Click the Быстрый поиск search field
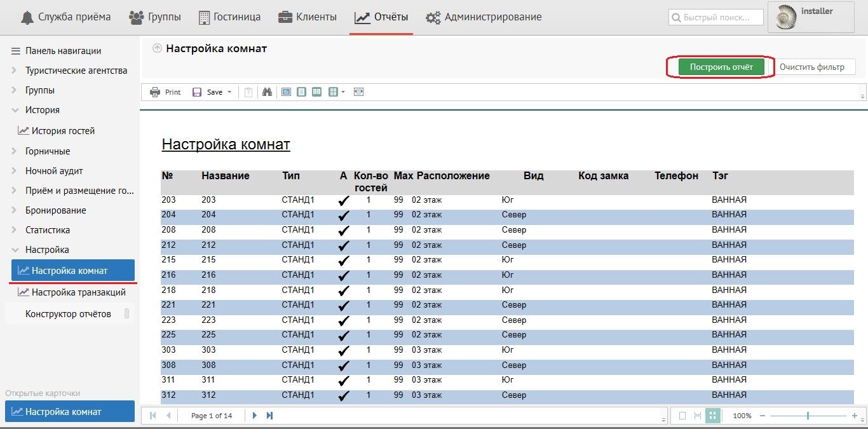The width and height of the screenshot is (868, 429). coord(715,18)
